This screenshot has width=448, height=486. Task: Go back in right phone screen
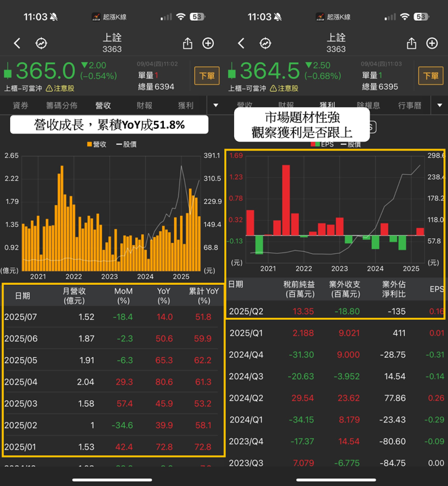pos(242,43)
